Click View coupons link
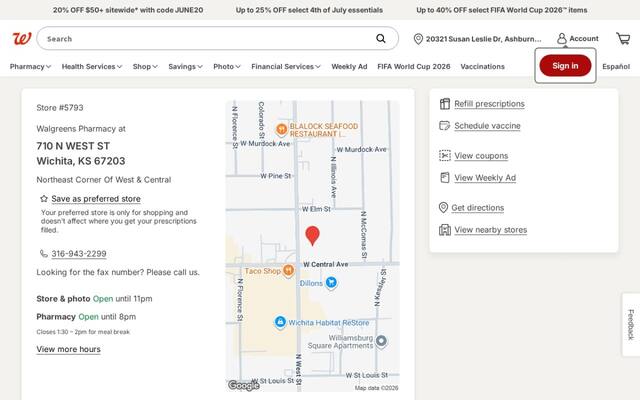Screen dimensions: 640x400 click(481, 156)
